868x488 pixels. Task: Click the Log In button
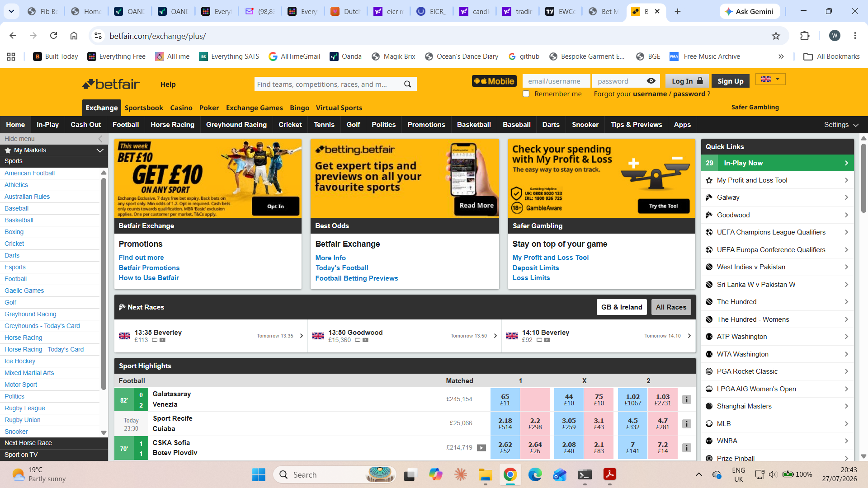[687, 81]
